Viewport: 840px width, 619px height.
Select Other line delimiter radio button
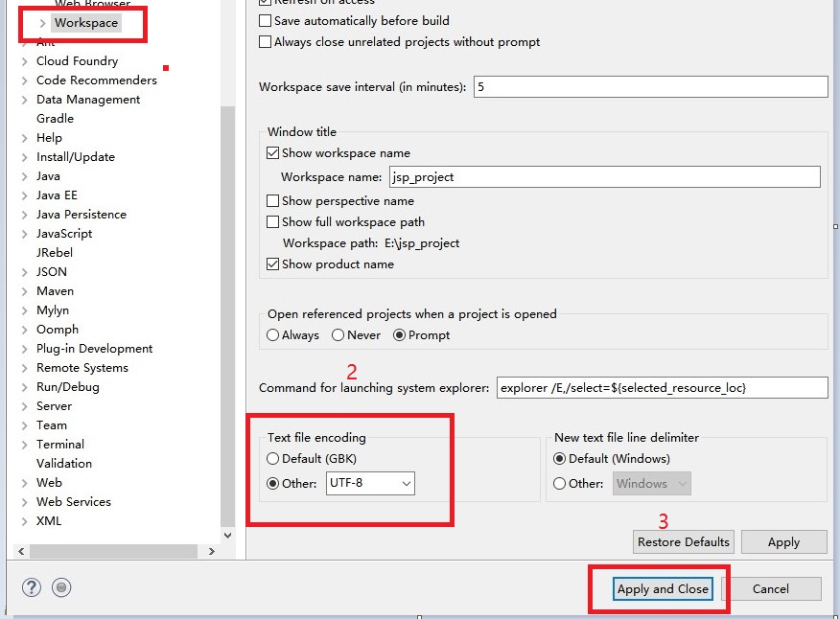click(x=559, y=484)
